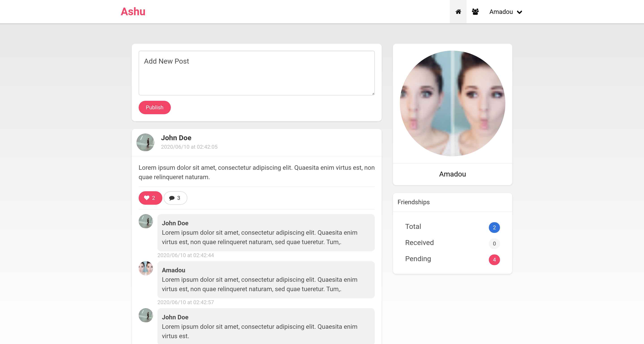Click the Amadou name under profile photo

[x=452, y=174]
